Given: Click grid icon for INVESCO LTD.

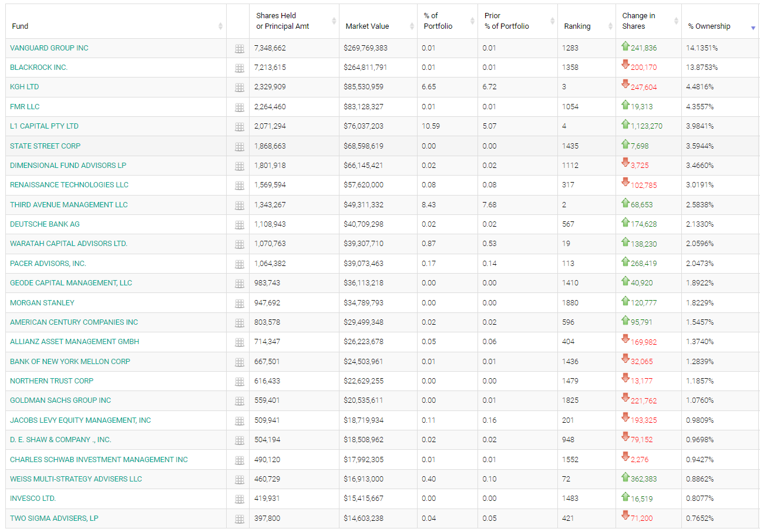Looking at the screenshot, I should (x=240, y=500).
